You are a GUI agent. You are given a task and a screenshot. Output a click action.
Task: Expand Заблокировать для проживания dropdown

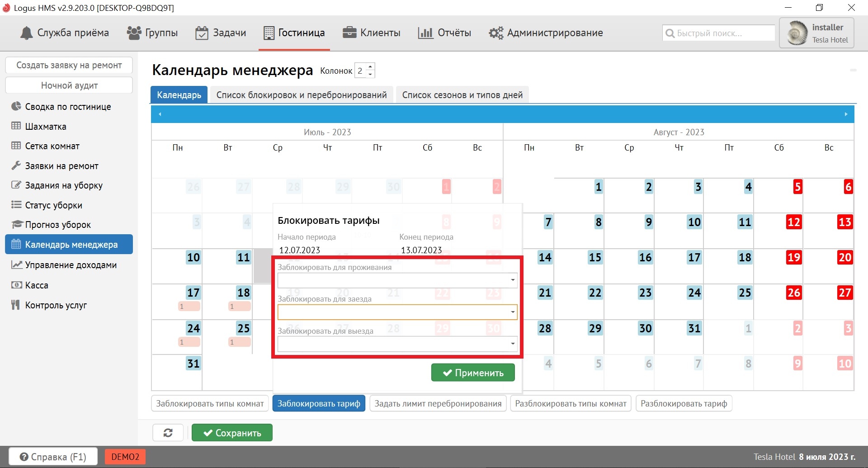pos(513,280)
